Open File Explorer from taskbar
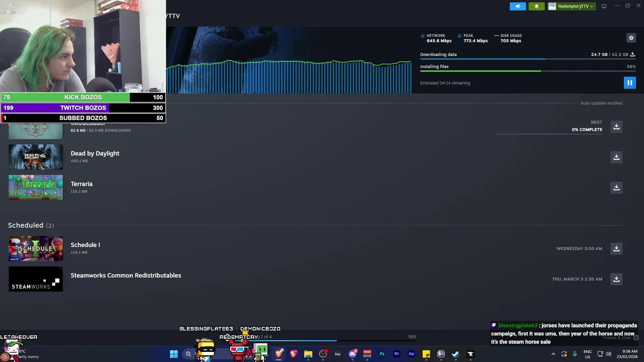 coord(308,354)
